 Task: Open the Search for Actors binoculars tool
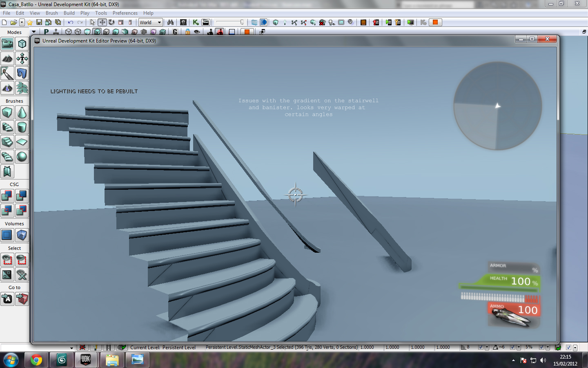(x=171, y=22)
